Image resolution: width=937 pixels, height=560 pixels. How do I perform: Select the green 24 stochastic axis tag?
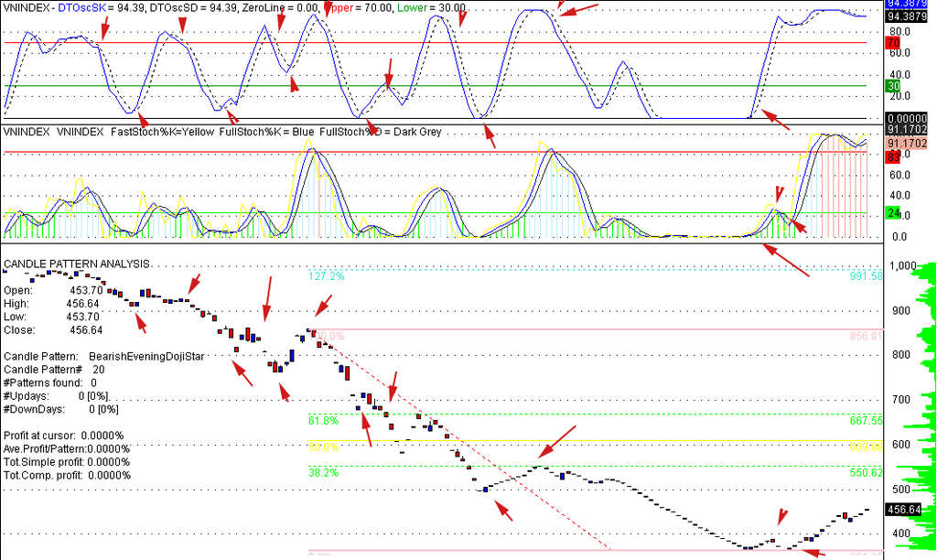pyautogui.click(x=895, y=213)
